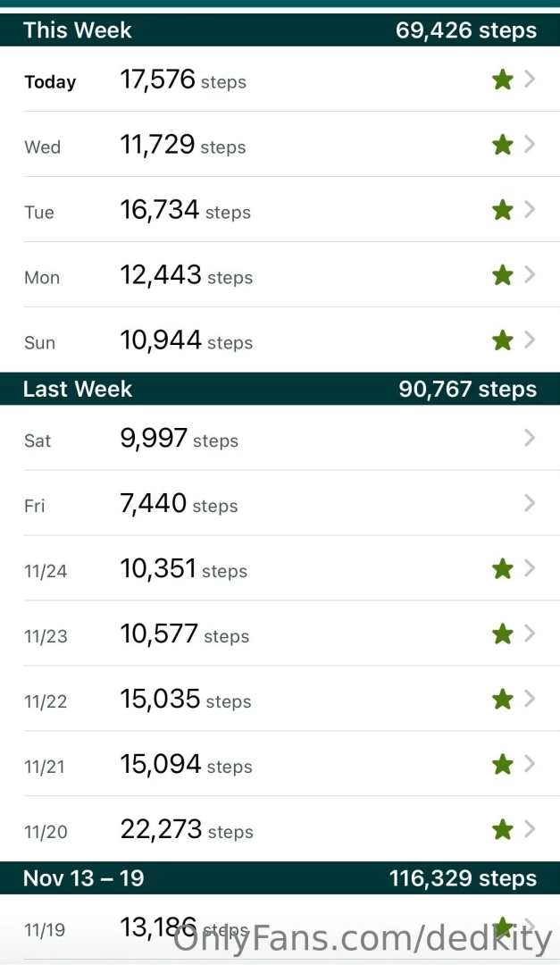Expand 11/21 entry with its chevron
Image resolution: width=560 pixels, height=965 pixels.
[x=530, y=764]
